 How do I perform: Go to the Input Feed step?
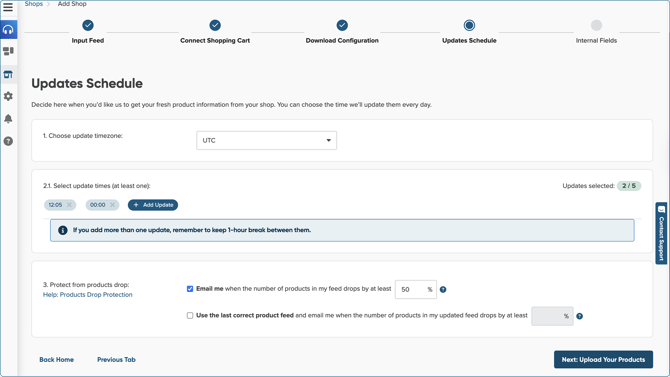tap(88, 32)
